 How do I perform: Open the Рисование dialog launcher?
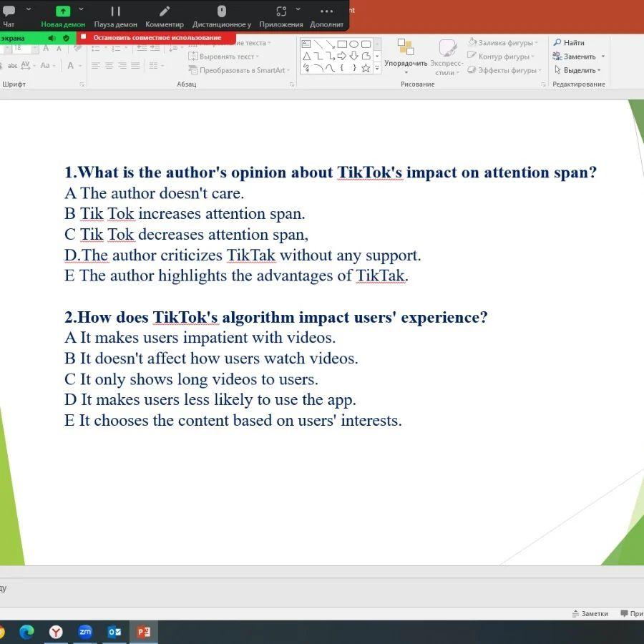coord(543,84)
